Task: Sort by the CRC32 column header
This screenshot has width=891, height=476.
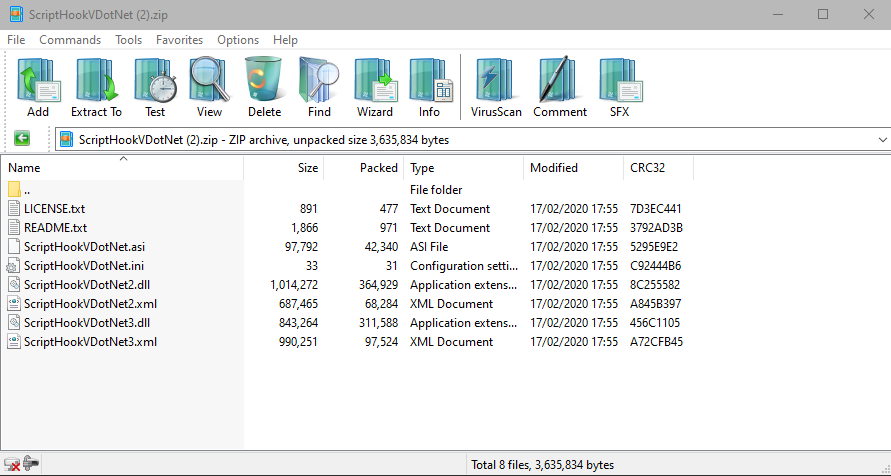Action: [x=659, y=168]
